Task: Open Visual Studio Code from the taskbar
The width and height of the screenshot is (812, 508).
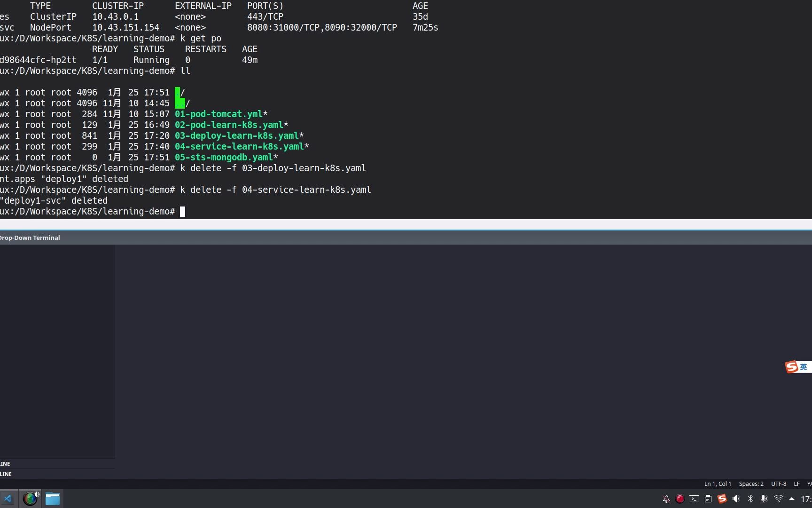Action: (8, 499)
